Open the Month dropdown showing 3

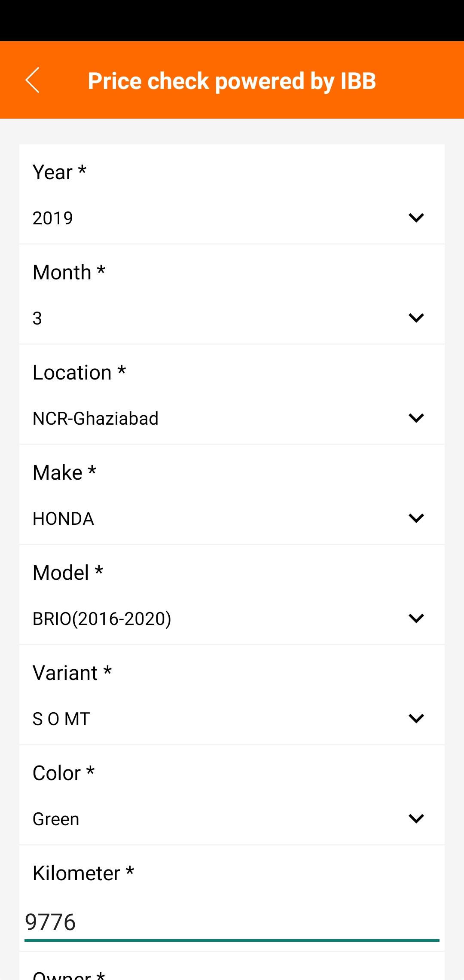(x=232, y=318)
